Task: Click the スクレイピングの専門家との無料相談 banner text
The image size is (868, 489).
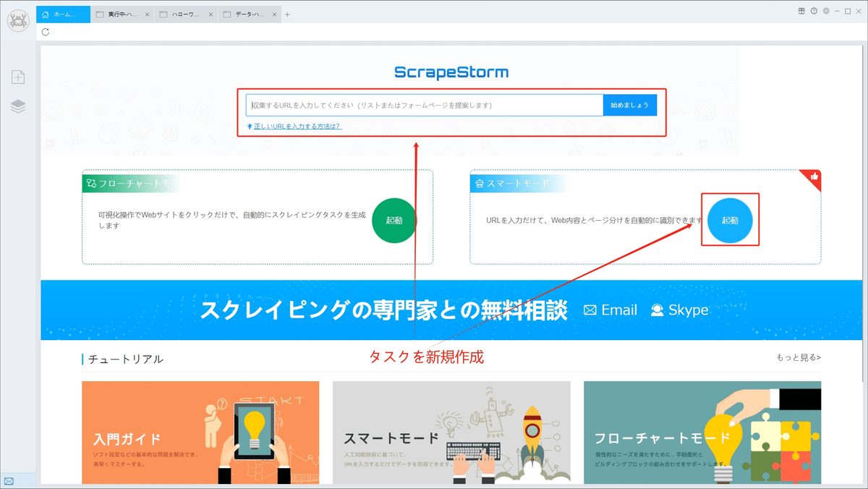Action: point(383,310)
